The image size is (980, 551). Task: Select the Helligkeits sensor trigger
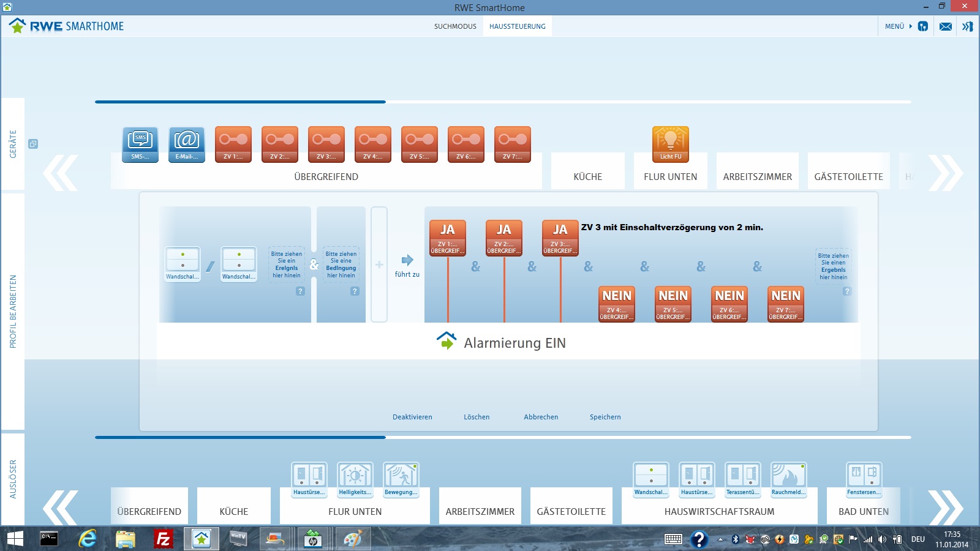[x=355, y=480]
